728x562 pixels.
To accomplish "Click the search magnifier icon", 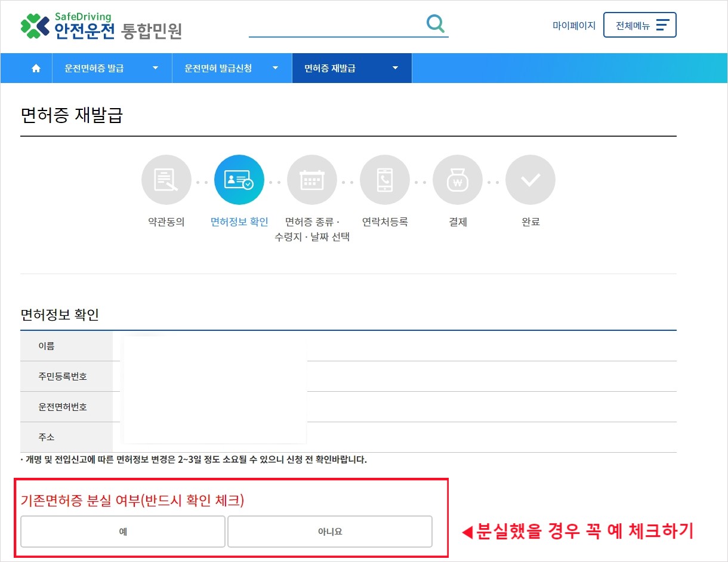I will click(x=436, y=23).
